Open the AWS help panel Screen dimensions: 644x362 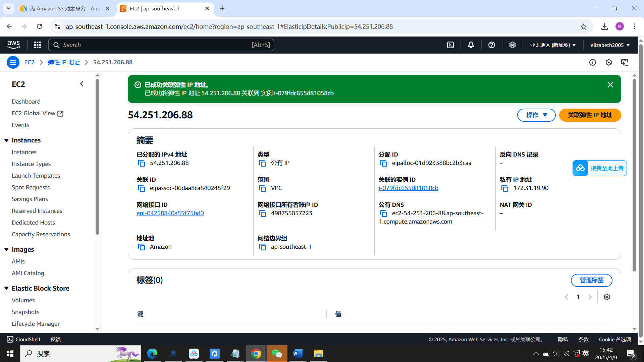[492, 45]
